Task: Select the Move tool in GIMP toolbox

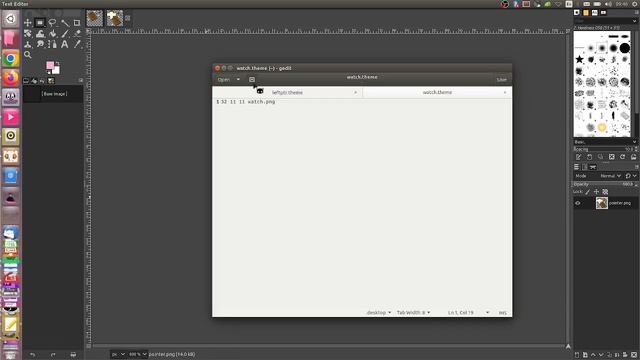Action: pyautogui.click(x=28, y=23)
